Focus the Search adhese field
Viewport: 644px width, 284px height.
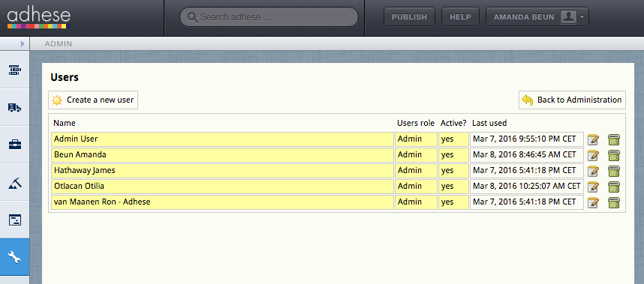point(269,17)
